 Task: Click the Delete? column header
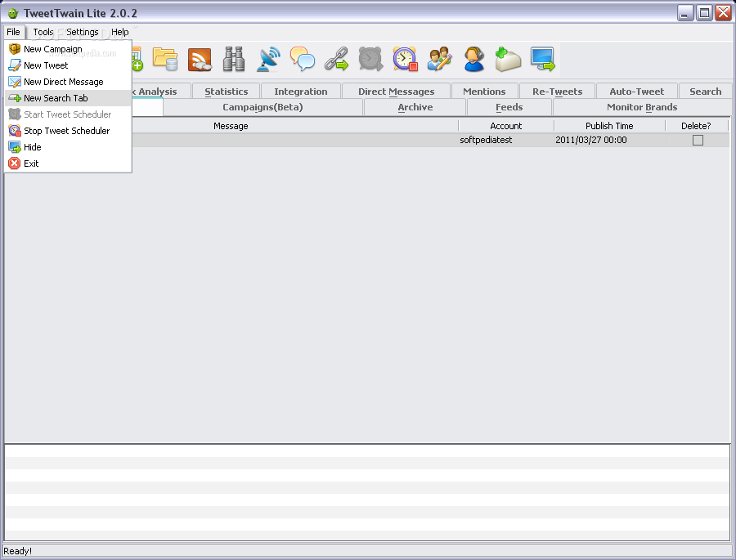click(x=696, y=126)
